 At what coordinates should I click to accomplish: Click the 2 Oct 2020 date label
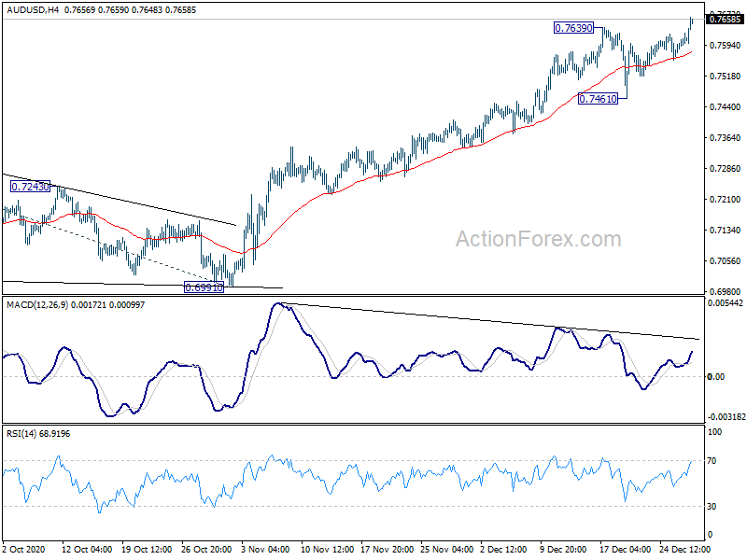(x=23, y=549)
